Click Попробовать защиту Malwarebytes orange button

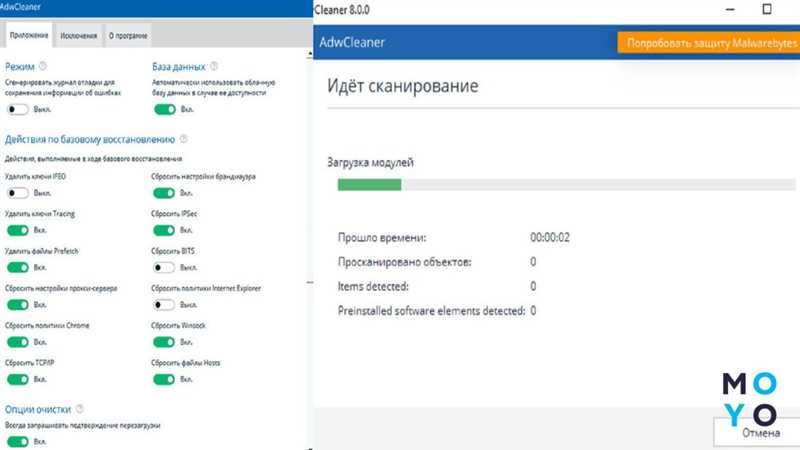point(709,43)
